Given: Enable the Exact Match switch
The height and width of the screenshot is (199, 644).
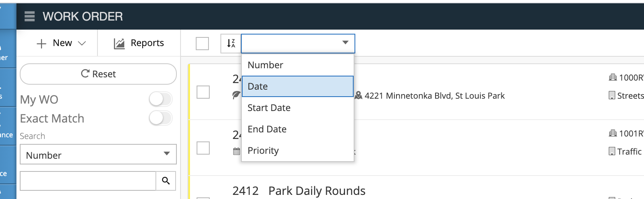Looking at the screenshot, I should (x=160, y=118).
